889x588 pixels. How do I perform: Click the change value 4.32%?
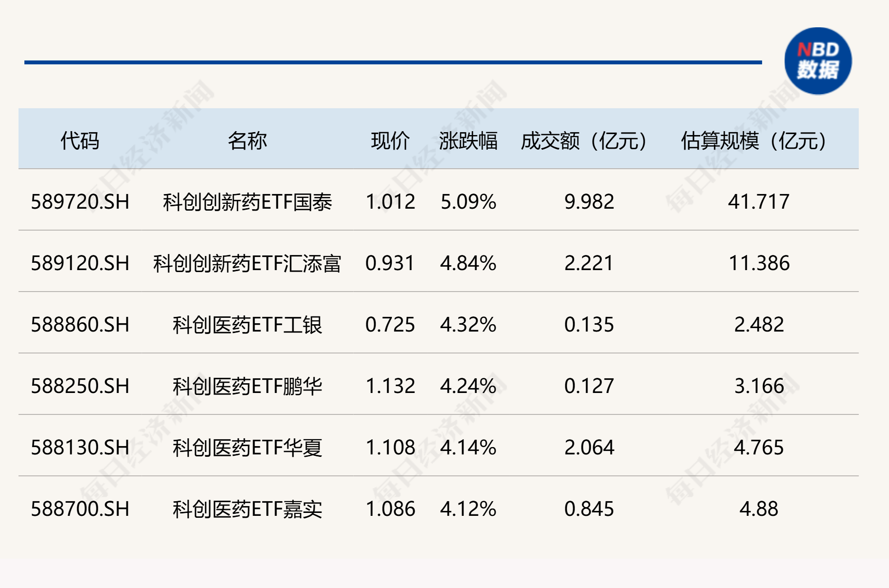468,325
